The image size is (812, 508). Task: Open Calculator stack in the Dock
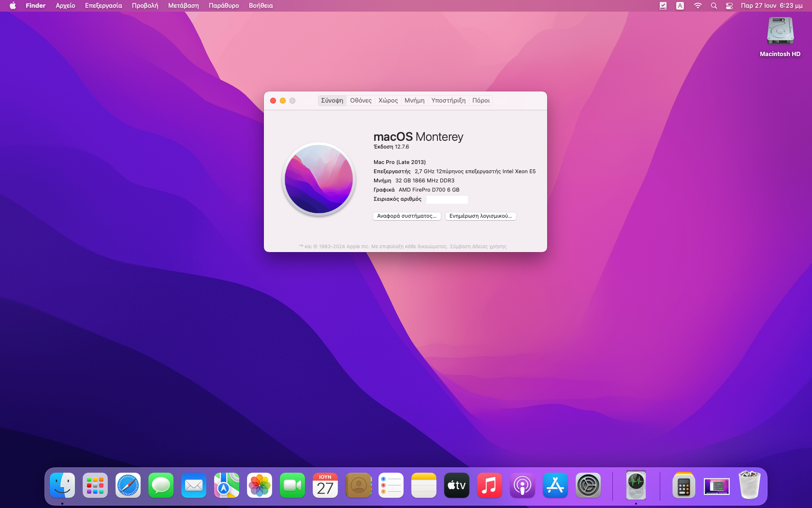coord(683,485)
